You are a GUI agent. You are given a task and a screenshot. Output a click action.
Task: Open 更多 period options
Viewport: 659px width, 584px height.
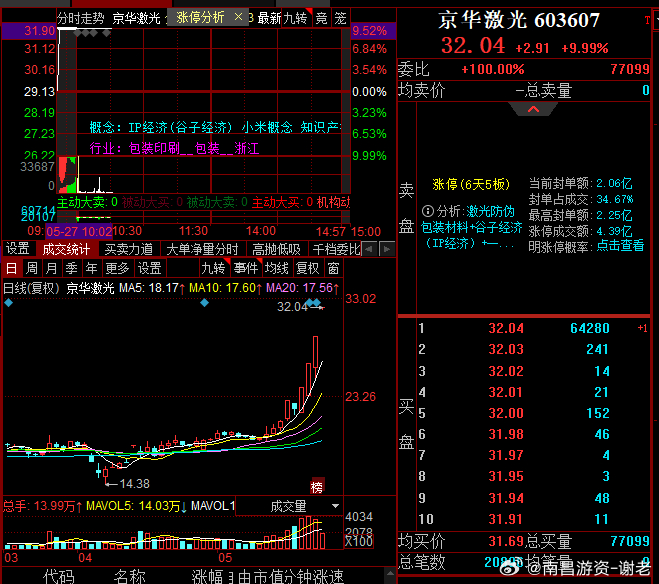pos(117,268)
